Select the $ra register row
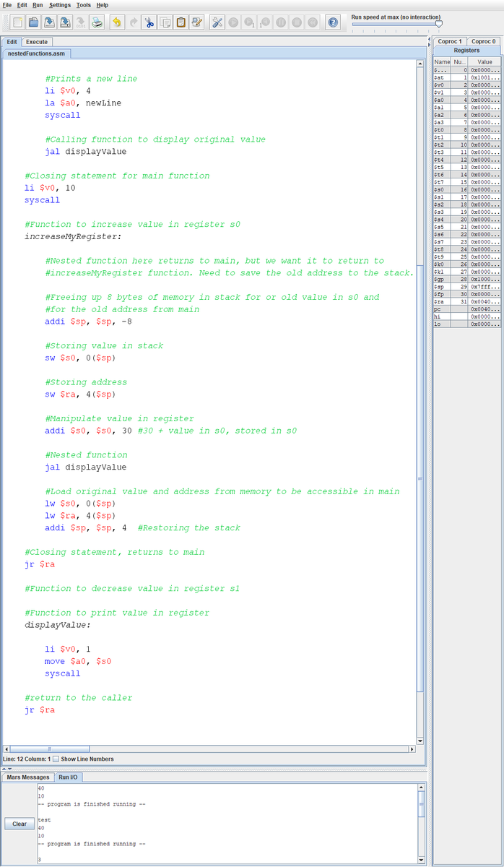Screen dimensions: 504x867 tap(466, 301)
